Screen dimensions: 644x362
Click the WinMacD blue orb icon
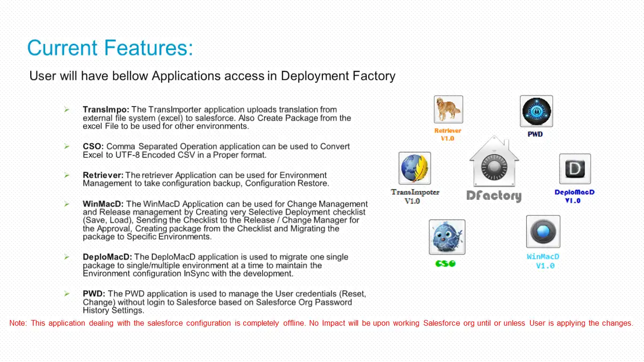point(543,232)
